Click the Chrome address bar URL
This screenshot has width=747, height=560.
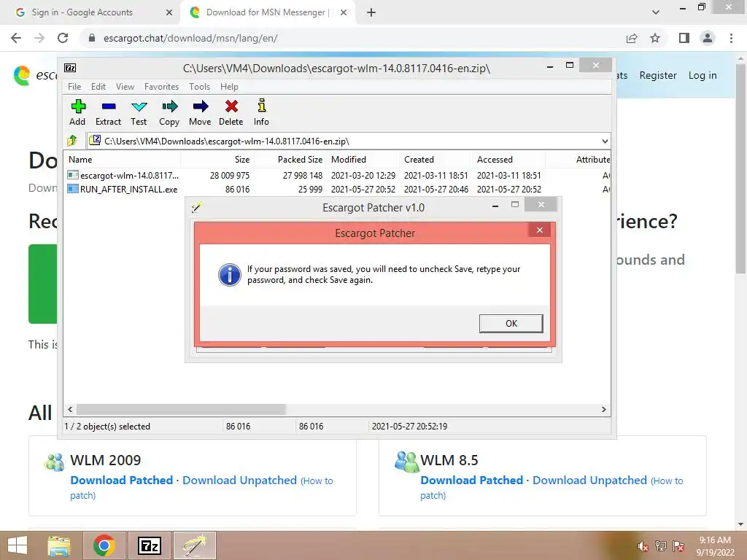pos(190,38)
